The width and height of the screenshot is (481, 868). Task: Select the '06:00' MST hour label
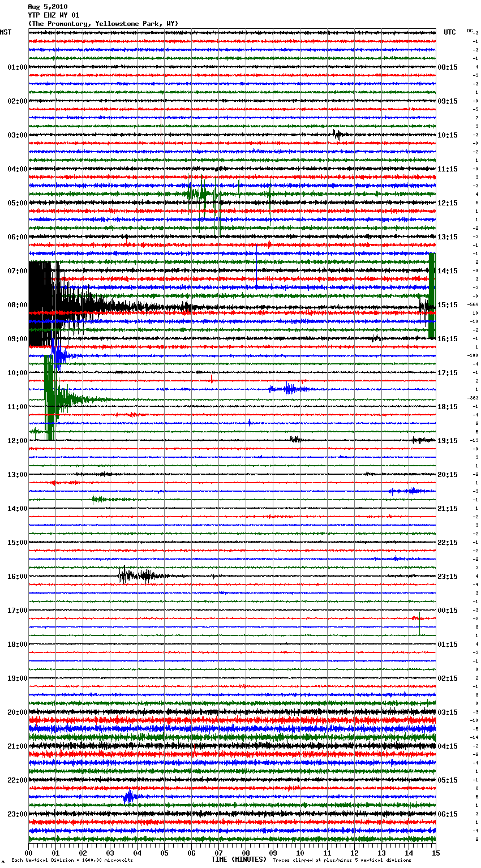click(x=18, y=237)
